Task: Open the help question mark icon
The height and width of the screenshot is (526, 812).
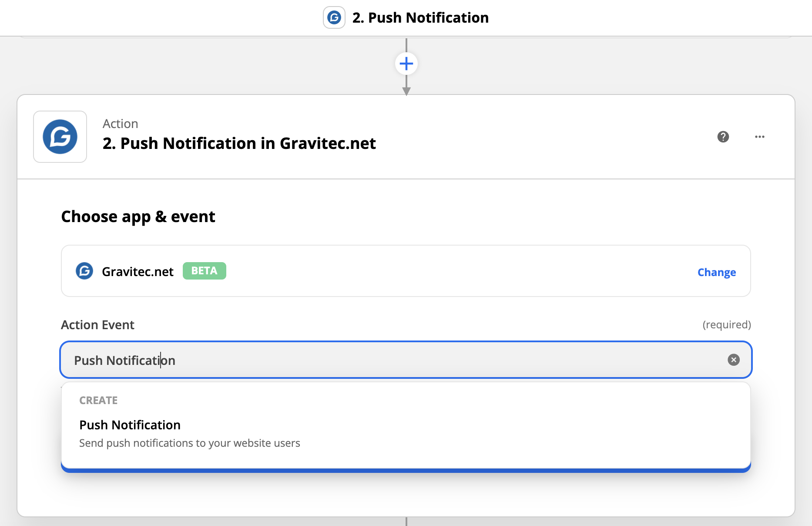Action: pyautogui.click(x=723, y=137)
